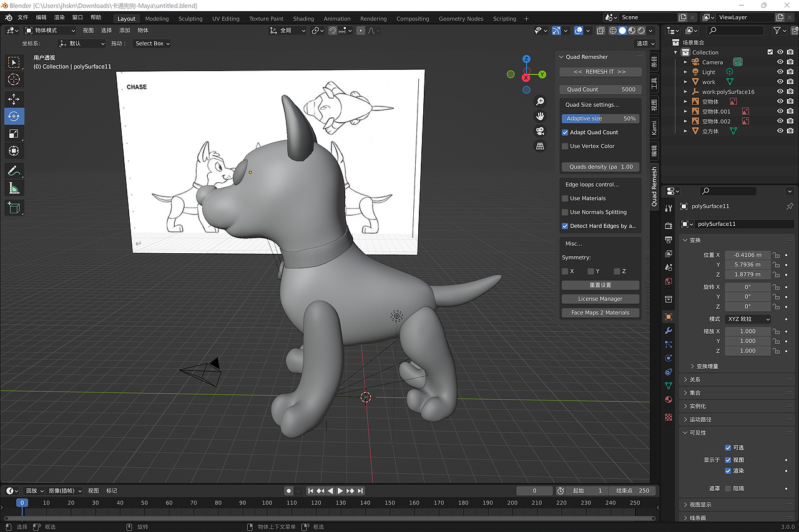Click Face Maps 2 Materials button
The image size is (799, 532).
600,312
